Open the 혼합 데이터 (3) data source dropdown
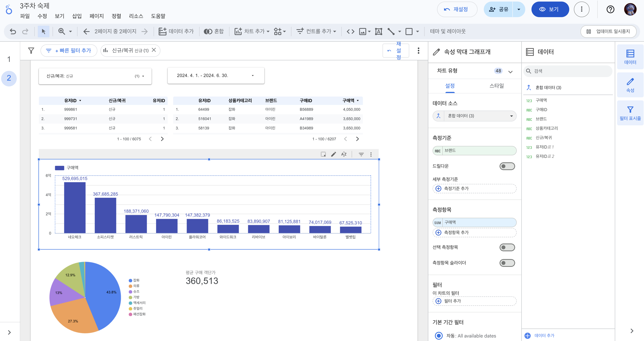This screenshot has width=644, height=341. [474, 116]
